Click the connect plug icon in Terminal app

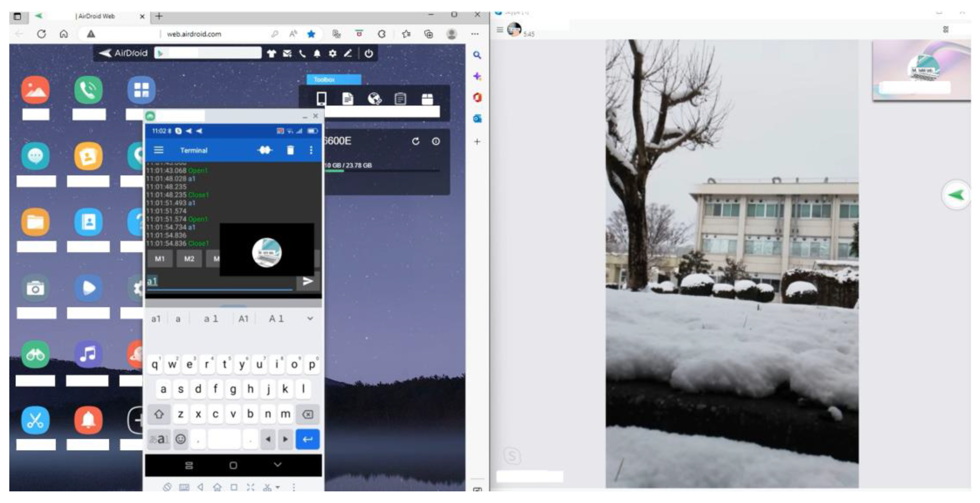265,150
